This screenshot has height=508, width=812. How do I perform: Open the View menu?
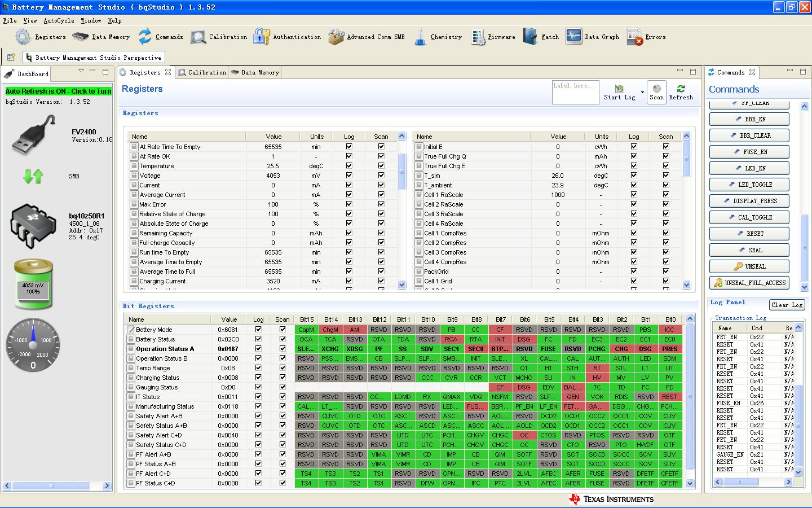(x=30, y=21)
